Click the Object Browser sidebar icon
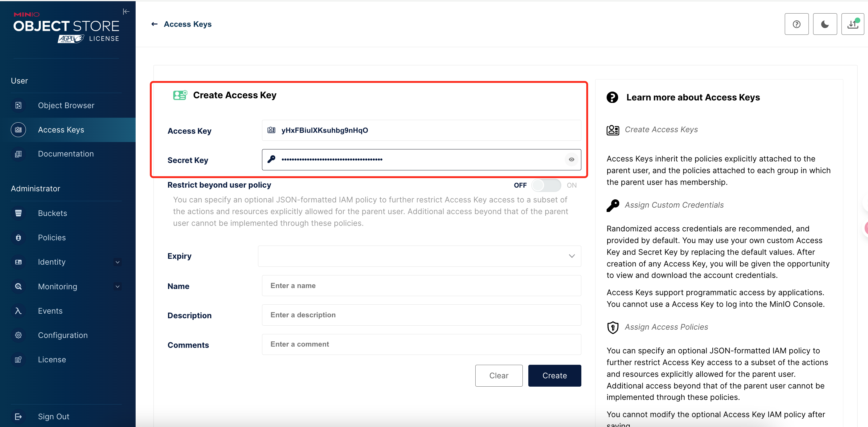The height and width of the screenshot is (427, 868). tap(18, 105)
